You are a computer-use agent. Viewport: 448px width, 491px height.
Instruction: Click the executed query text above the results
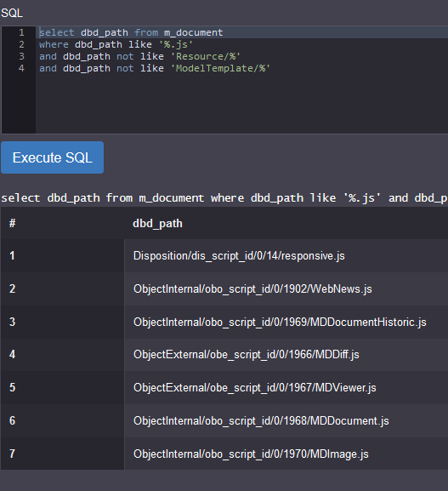224,198
